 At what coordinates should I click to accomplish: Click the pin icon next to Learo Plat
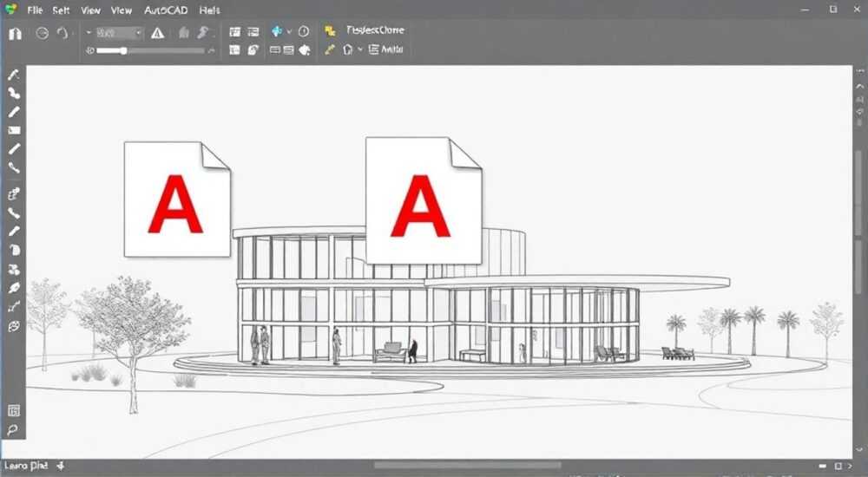[61, 466]
